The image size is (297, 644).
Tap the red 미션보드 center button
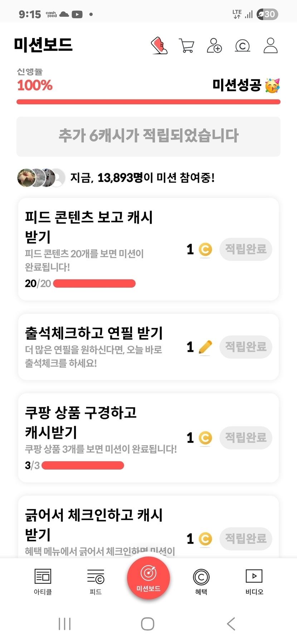(148, 578)
